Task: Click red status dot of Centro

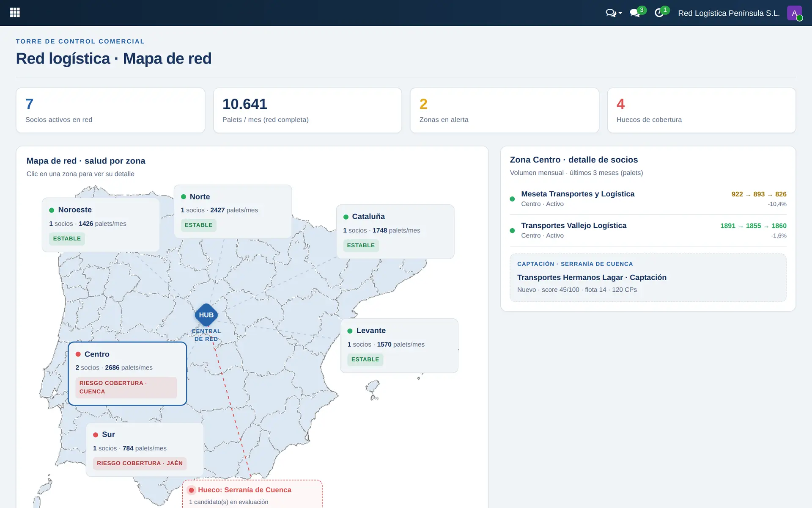Action: coord(78,354)
